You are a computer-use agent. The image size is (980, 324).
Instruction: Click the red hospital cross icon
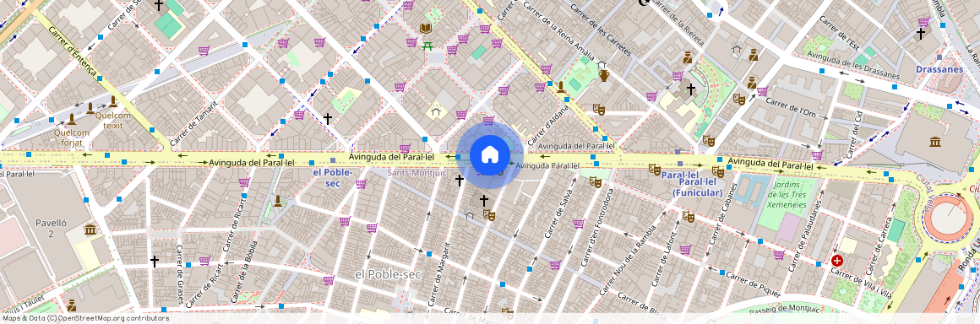pyautogui.click(x=836, y=261)
